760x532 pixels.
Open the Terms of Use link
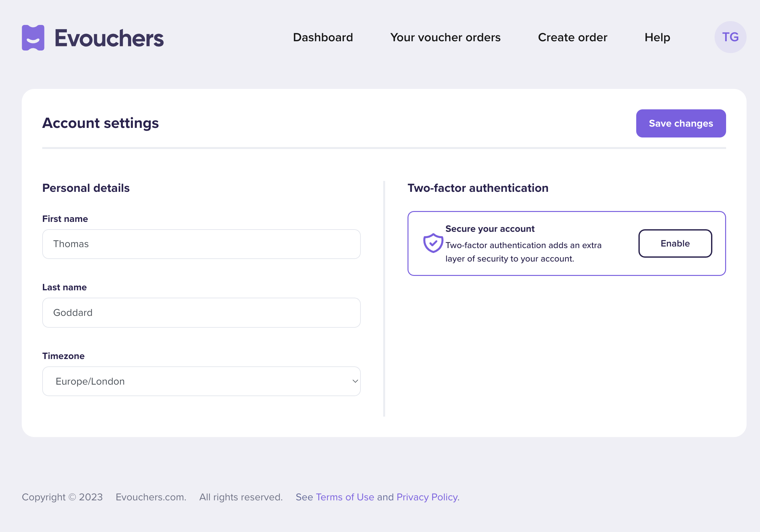[345, 497]
